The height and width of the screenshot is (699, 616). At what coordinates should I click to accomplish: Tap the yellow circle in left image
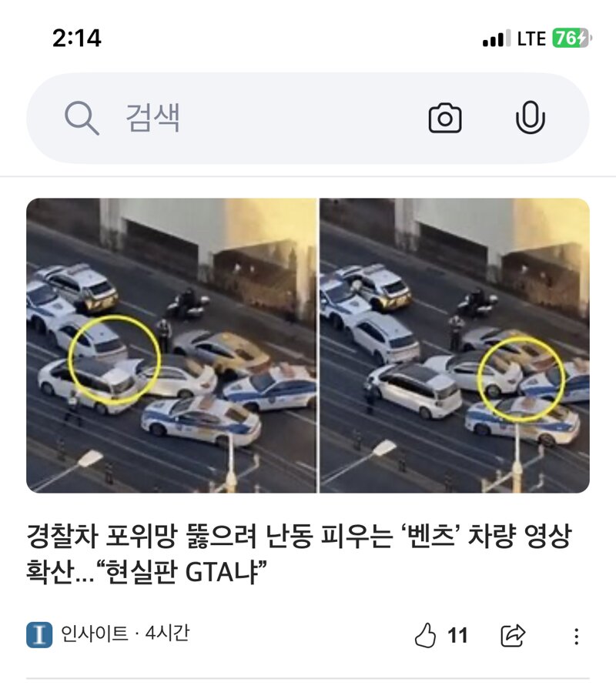[114, 360]
